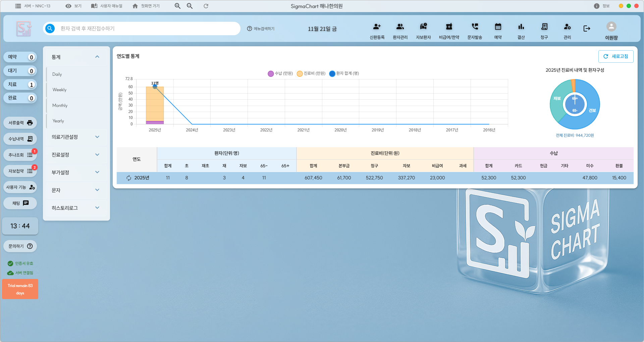Open the 채팅 chat button
The width and height of the screenshot is (644, 342).
(20, 203)
